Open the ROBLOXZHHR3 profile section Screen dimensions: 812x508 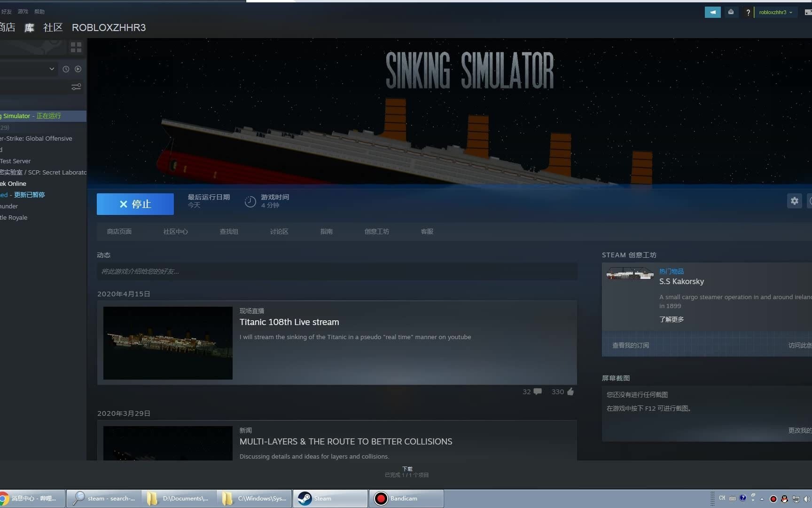tap(109, 28)
